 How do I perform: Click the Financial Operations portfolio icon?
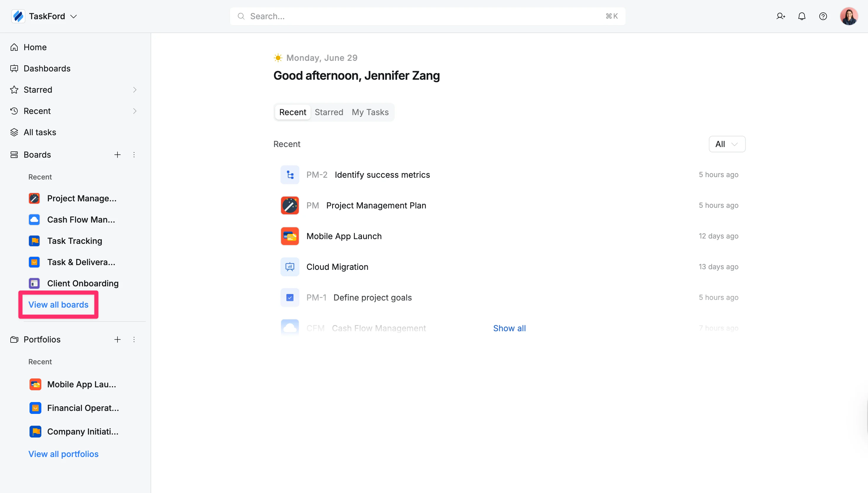[x=35, y=408]
